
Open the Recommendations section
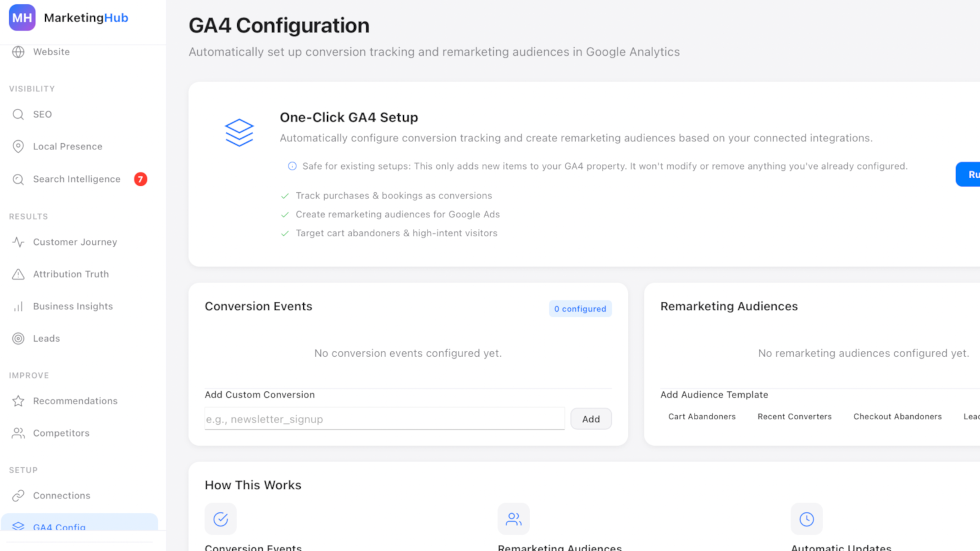pos(75,400)
